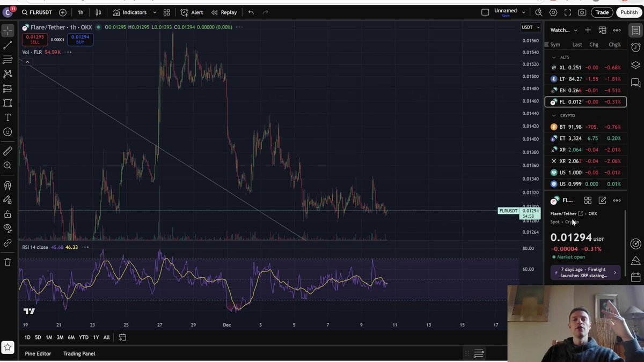Select the Measure ruler tool
This screenshot has width=644, height=362.
point(8,151)
